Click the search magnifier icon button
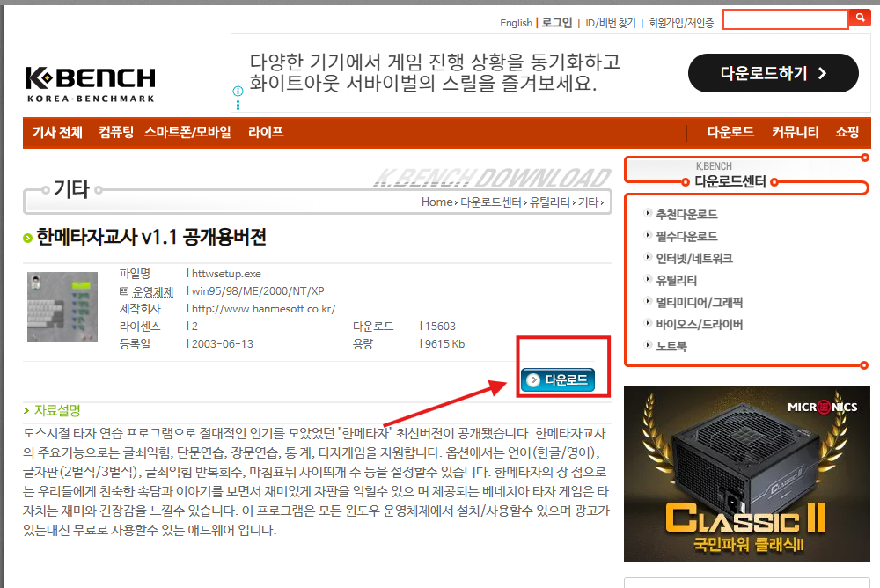 [860, 18]
